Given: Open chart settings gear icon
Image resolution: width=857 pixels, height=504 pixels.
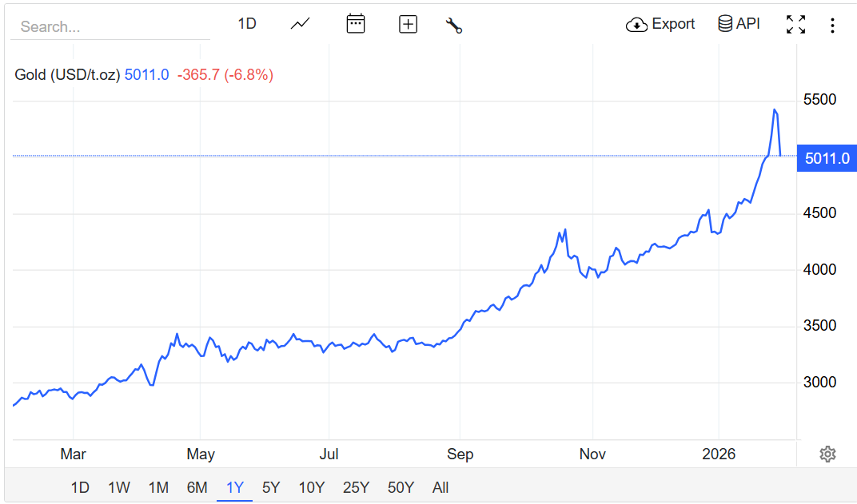Looking at the screenshot, I should click(x=827, y=454).
